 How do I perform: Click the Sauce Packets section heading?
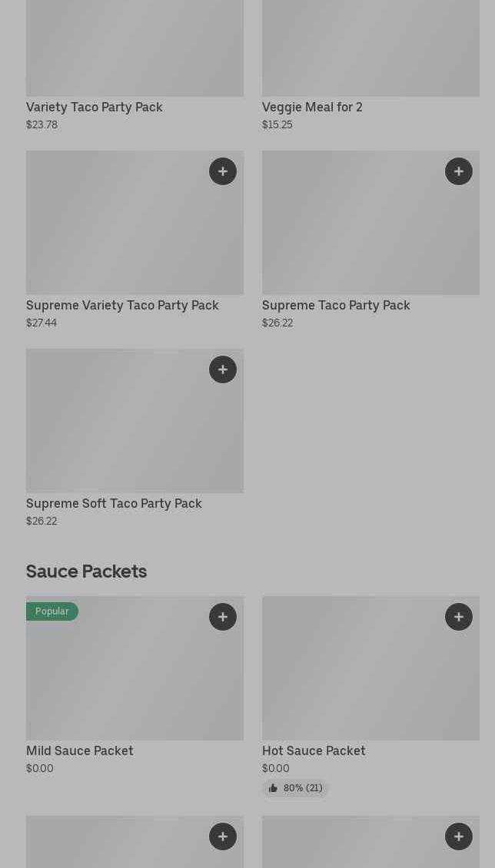pos(86,571)
